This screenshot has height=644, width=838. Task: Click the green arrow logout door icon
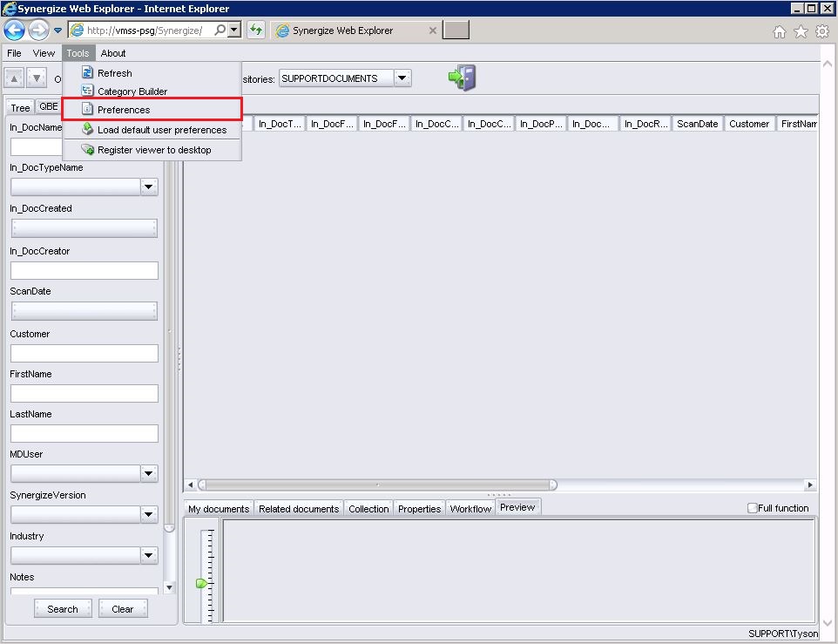462,78
